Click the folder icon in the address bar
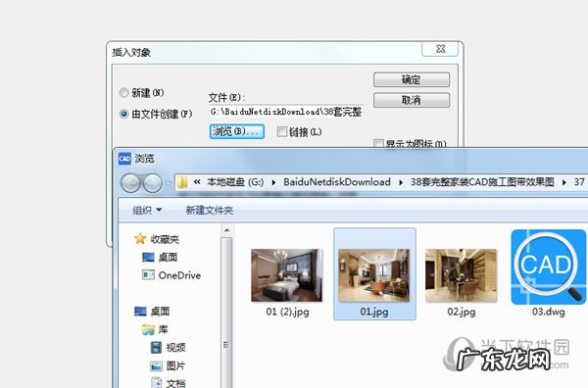Viewport: 588px width, 388px height. pos(182,182)
